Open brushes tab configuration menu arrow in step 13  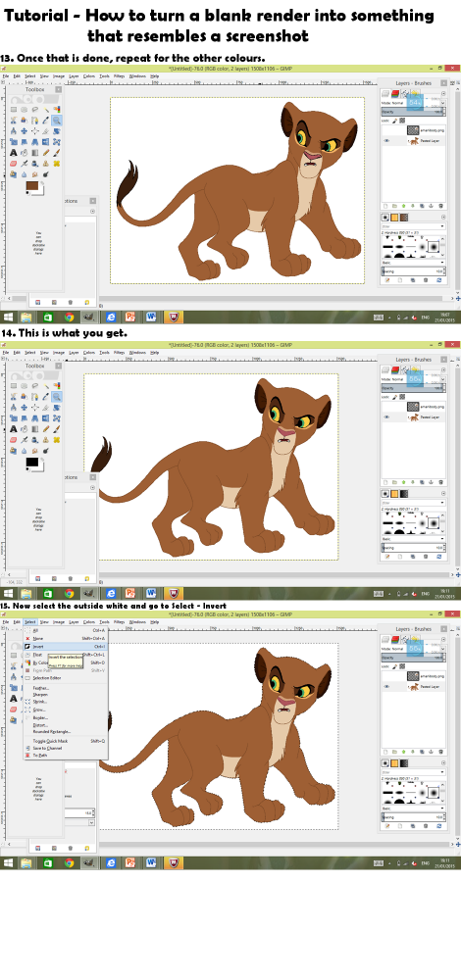pos(443,217)
